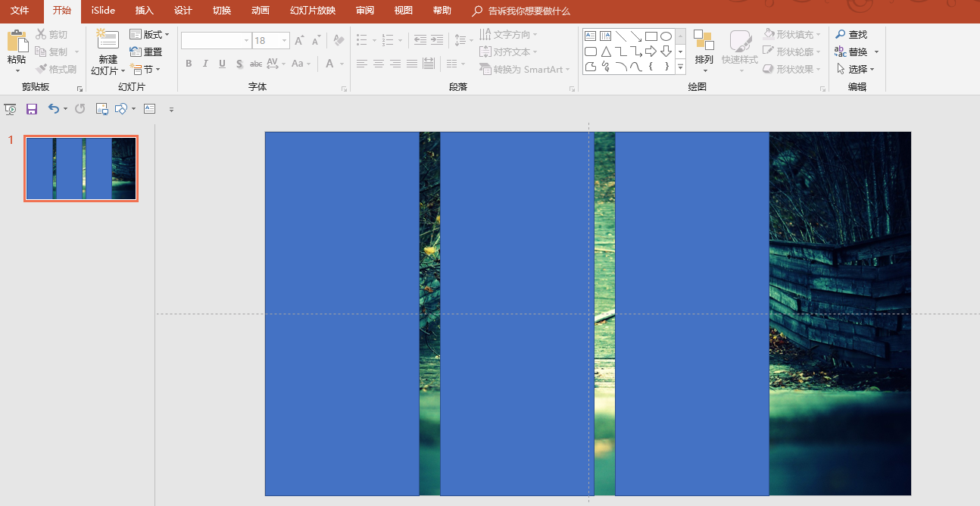Select the vertical text box shape in gallery
Image resolution: width=980 pixels, height=506 pixels.
pos(606,36)
